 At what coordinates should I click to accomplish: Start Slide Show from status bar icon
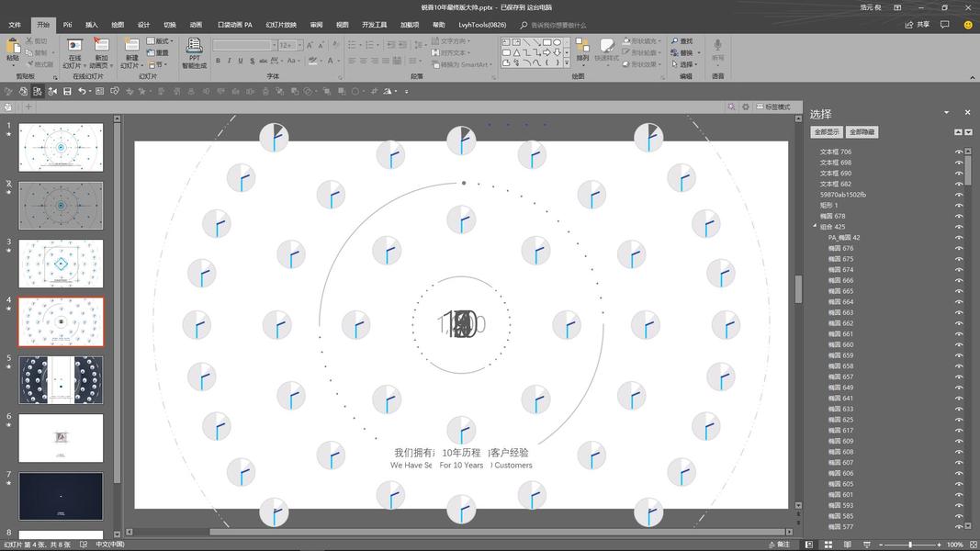(866, 545)
